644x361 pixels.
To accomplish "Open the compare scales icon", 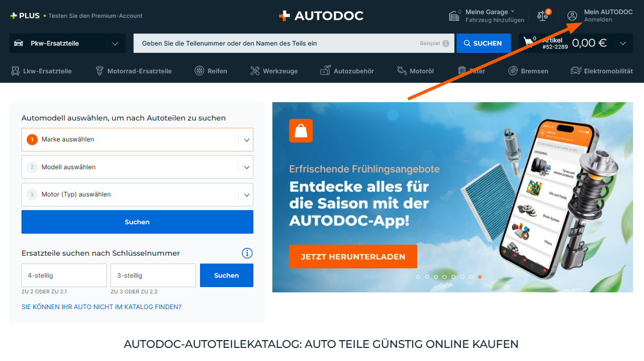I will click(x=543, y=16).
